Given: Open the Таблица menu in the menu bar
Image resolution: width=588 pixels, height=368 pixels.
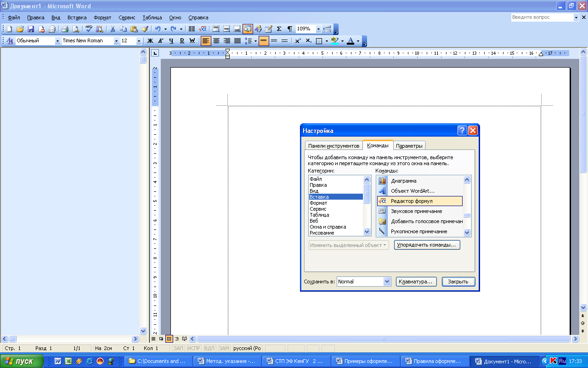Looking at the screenshot, I should 152,17.
